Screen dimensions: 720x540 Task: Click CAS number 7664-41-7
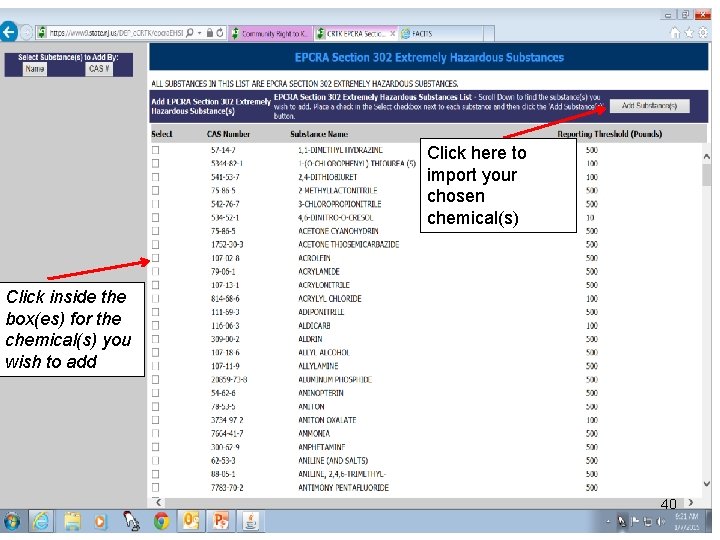(227, 433)
